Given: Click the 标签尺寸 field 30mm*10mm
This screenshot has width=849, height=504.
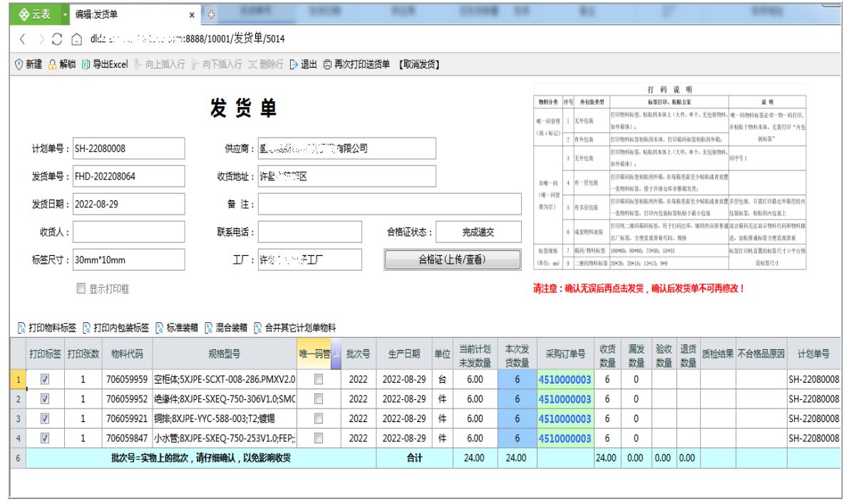Looking at the screenshot, I should pyautogui.click(x=129, y=260).
